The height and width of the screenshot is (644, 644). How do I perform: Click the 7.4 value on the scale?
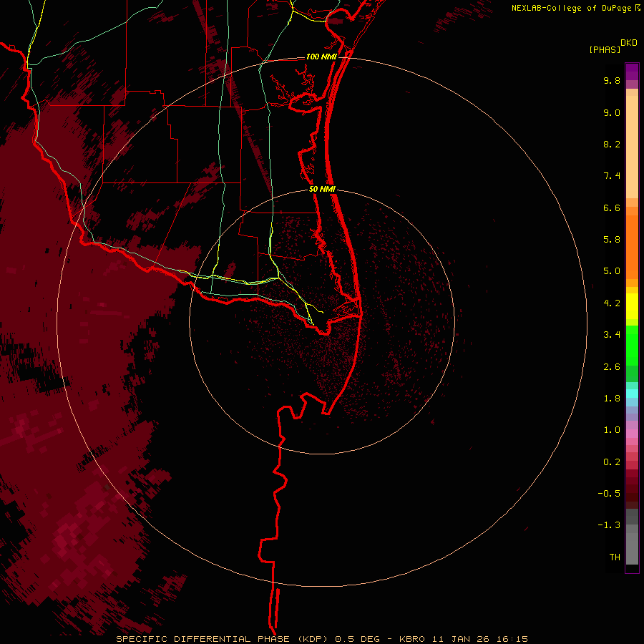tap(612, 176)
